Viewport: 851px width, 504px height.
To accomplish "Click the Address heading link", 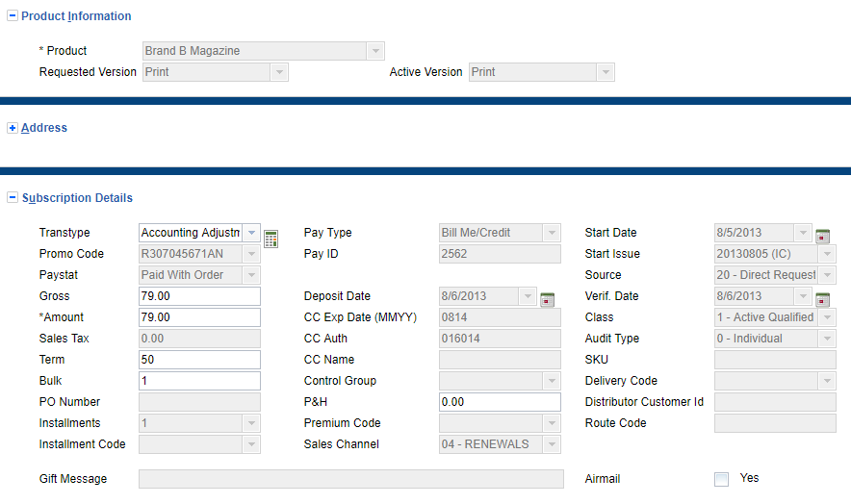I will pos(44,128).
